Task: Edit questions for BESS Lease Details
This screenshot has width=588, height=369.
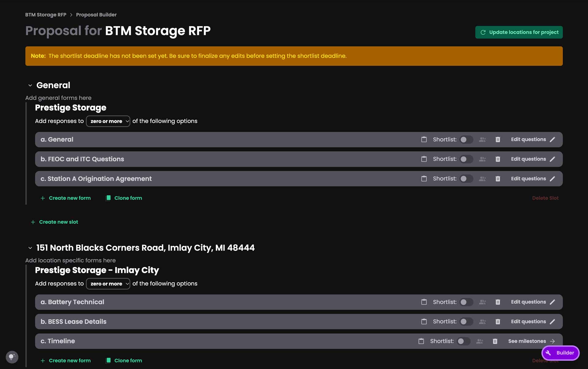Action: [533, 322]
